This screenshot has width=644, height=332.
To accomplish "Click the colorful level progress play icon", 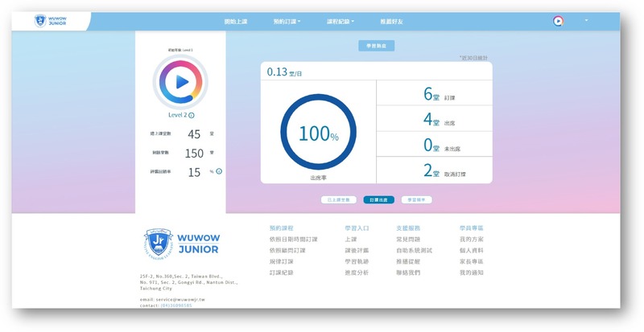I will pos(180,81).
